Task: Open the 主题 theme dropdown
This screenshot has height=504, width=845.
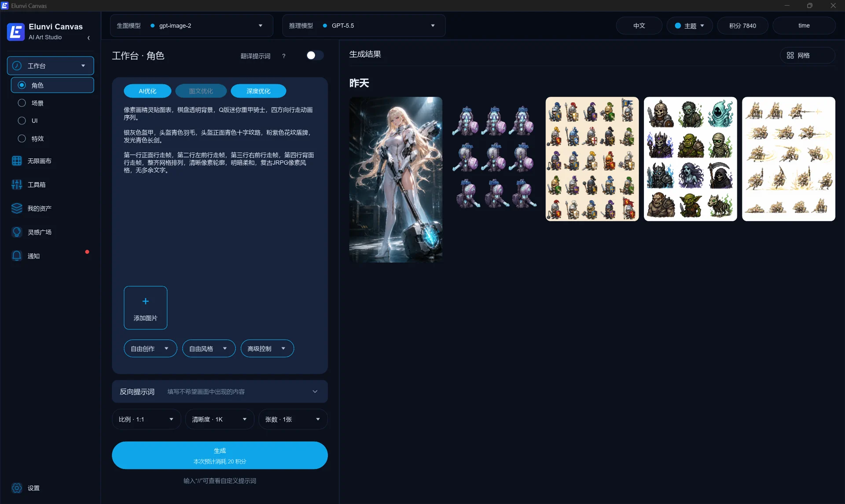Action: 690,26
